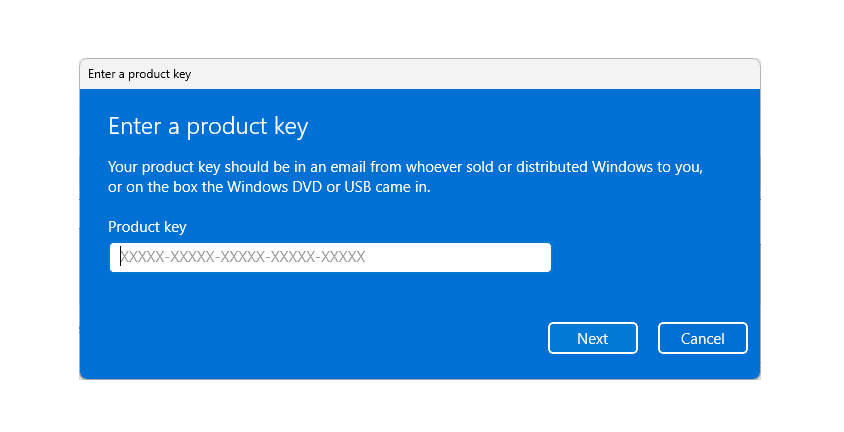Cancel the product key dialog

pos(702,338)
